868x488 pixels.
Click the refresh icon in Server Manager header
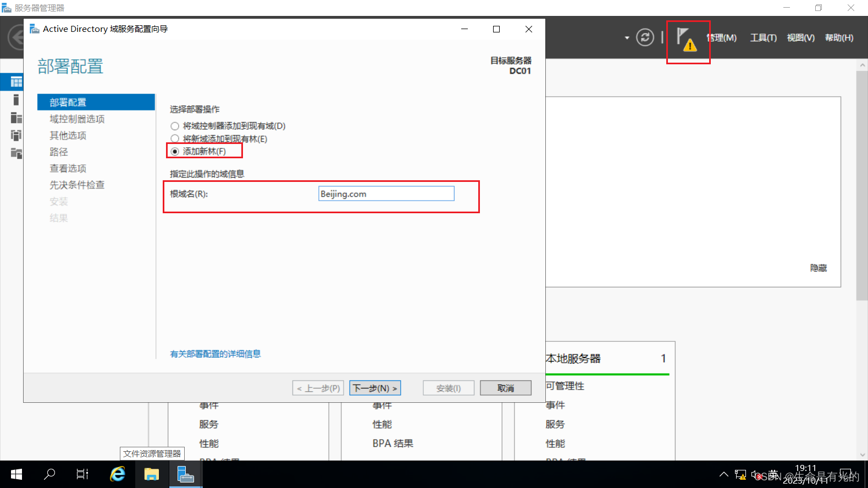pos(645,37)
